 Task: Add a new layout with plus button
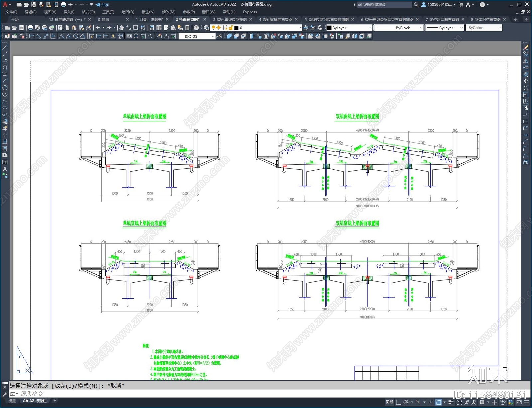[x=55, y=401]
